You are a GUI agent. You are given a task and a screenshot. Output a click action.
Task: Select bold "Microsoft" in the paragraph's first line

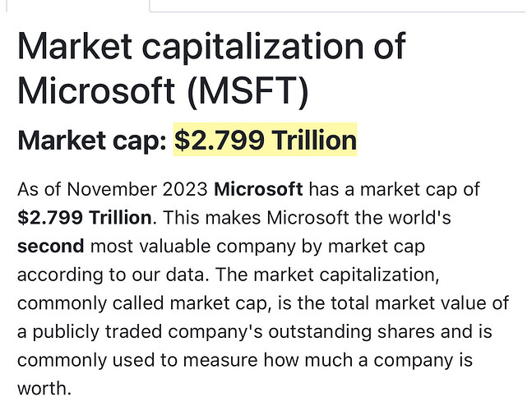(258, 189)
